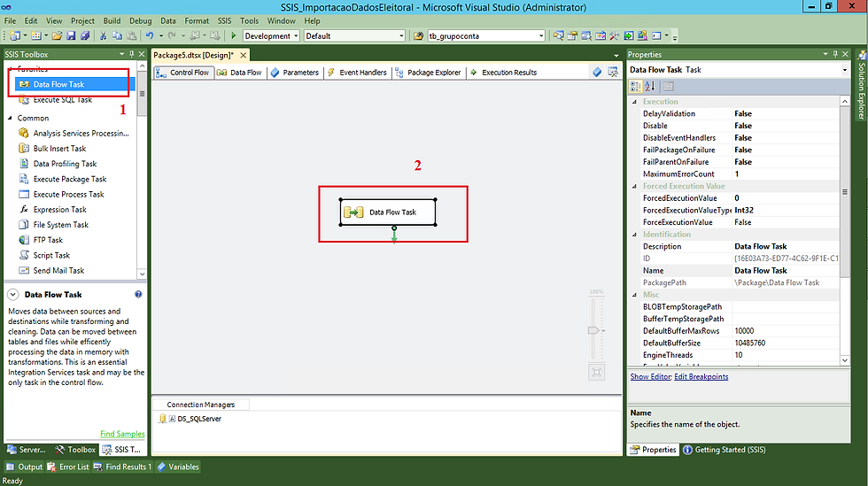Switch to the Package Explorer tab
868x486 pixels.
coord(429,73)
